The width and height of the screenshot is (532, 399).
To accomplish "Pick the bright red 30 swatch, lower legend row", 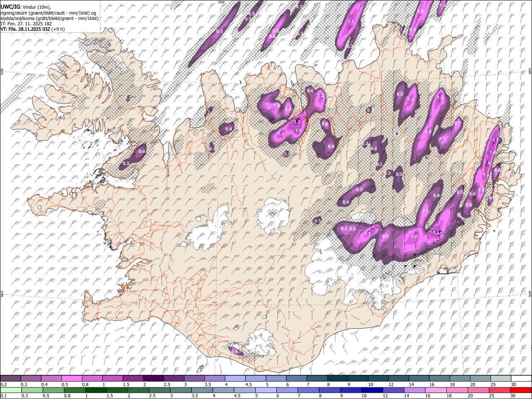I will [521, 390].
